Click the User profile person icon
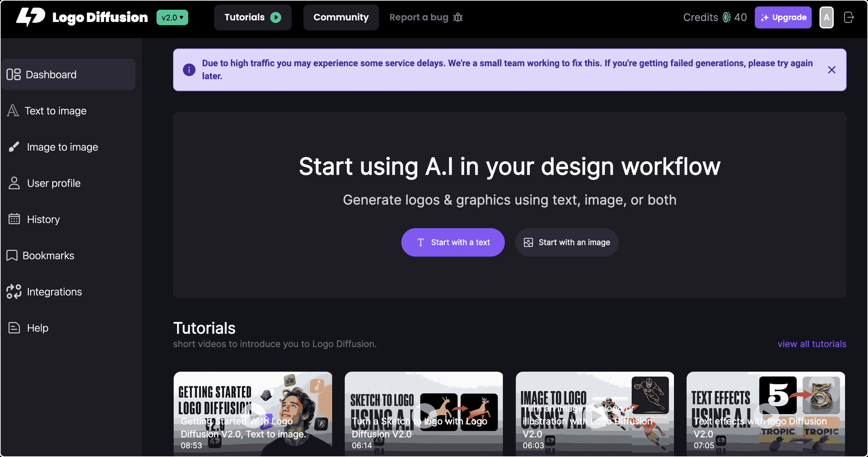The image size is (868, 457). click(x=14, y=183)
